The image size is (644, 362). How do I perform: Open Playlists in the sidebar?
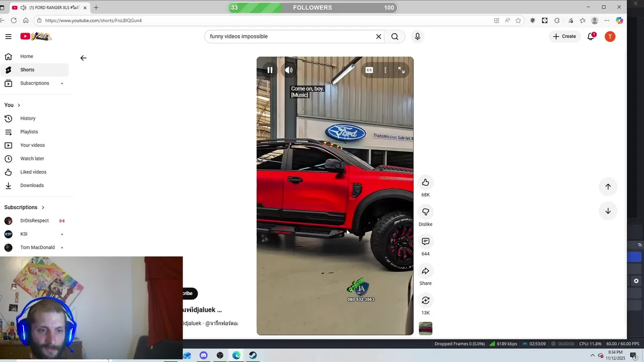tap(34, 132)
